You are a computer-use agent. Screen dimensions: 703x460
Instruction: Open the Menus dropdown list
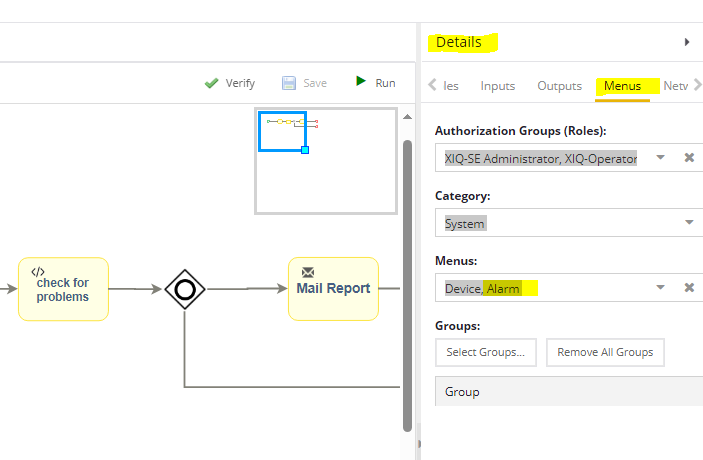660,288
